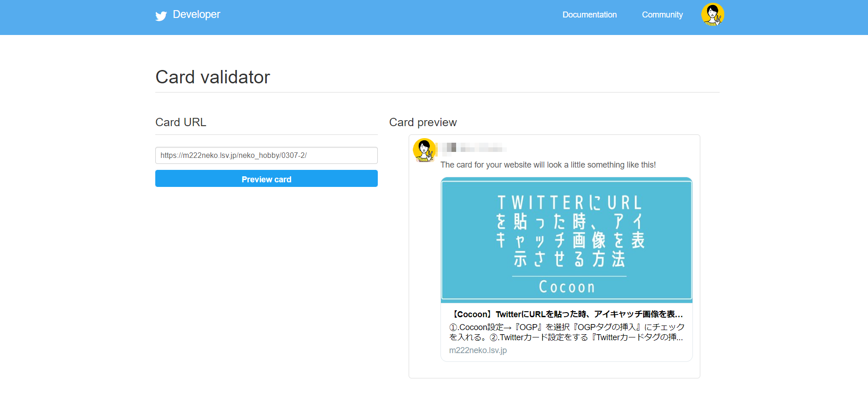Click the Preview card button
868x395 pixels.
tap(266, 179)
